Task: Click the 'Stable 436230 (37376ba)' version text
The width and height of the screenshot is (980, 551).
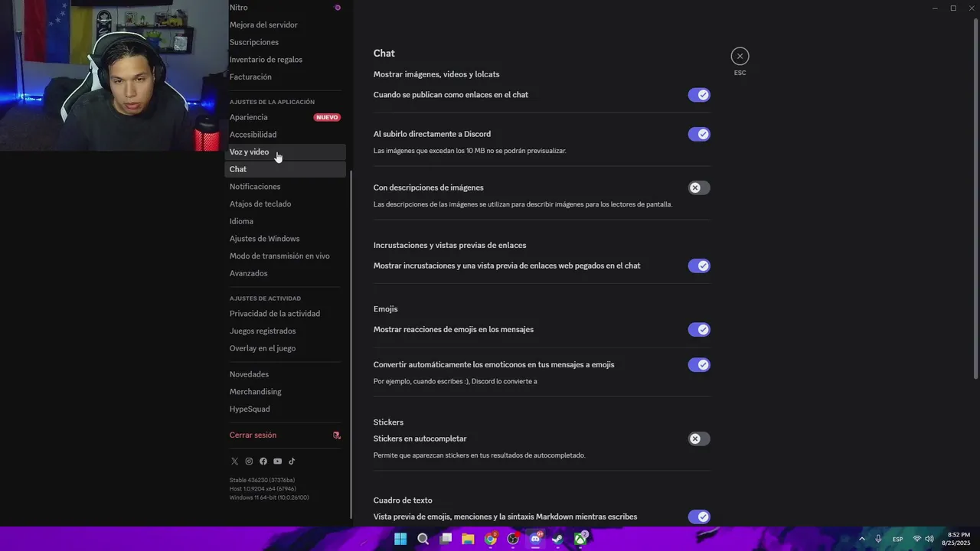Action: (262, 480)
